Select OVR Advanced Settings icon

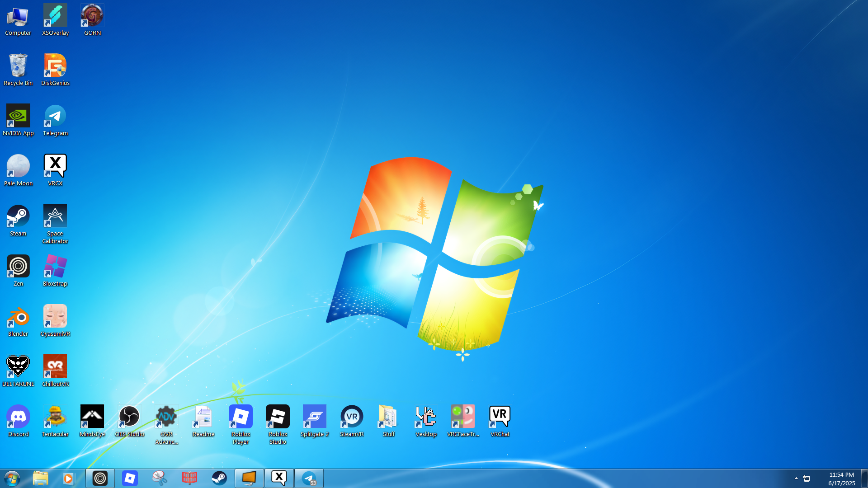166,425
